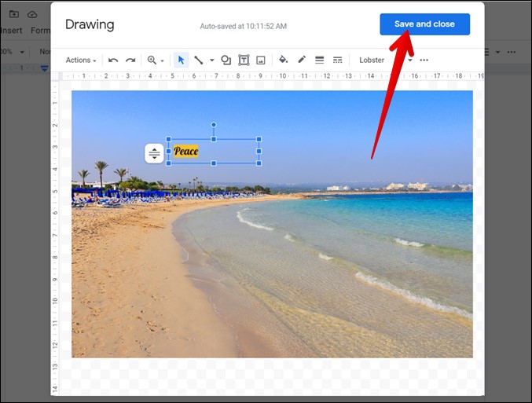
Task: Click the Insert image icon
Action: [261, 60]
